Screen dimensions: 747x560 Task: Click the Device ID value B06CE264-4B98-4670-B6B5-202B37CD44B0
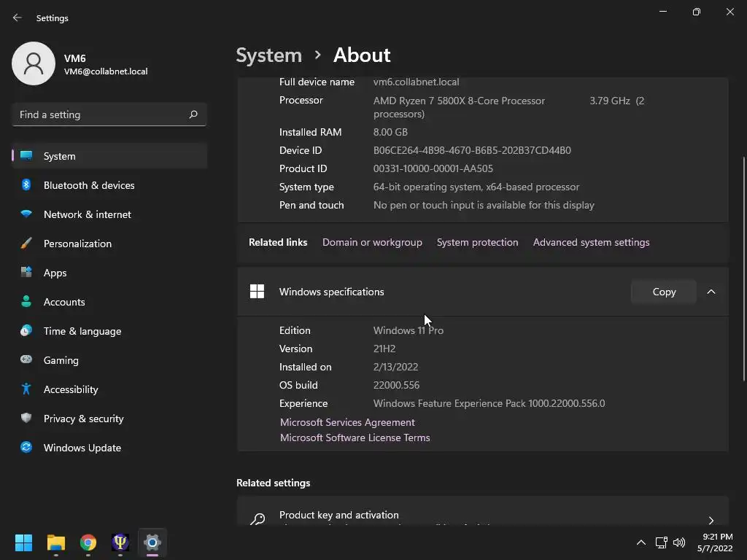[x=472, y=150]
